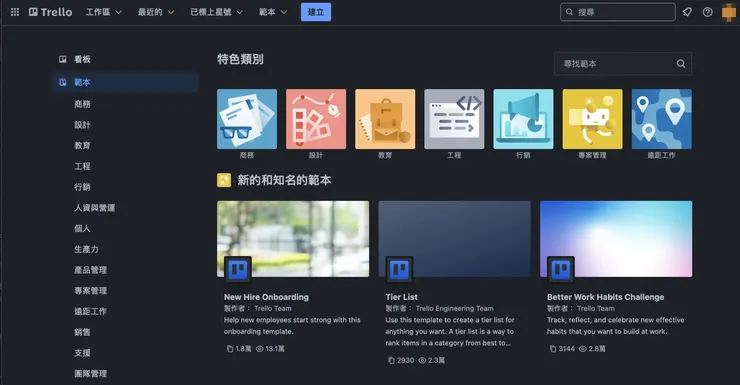Select 人資與營運 in the sidebar list
The image size is (740, 385).
[x=94, y=208]
